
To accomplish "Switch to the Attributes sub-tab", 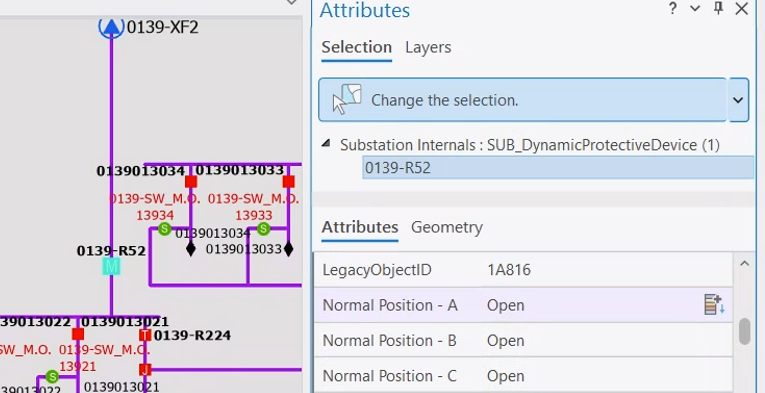I will pyautogui.click(x=360, y=227).
